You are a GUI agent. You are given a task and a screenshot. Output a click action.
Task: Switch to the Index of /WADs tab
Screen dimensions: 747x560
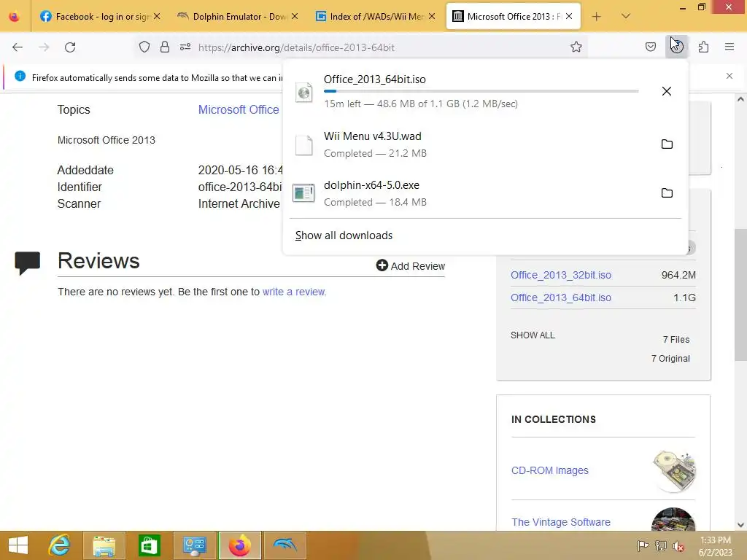376,16
